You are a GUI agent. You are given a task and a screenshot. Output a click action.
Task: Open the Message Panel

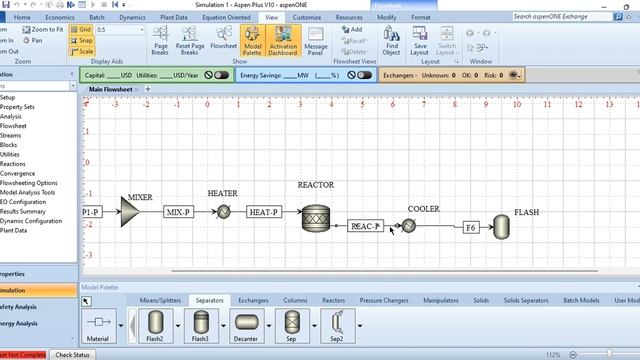[x=316, y=40]
